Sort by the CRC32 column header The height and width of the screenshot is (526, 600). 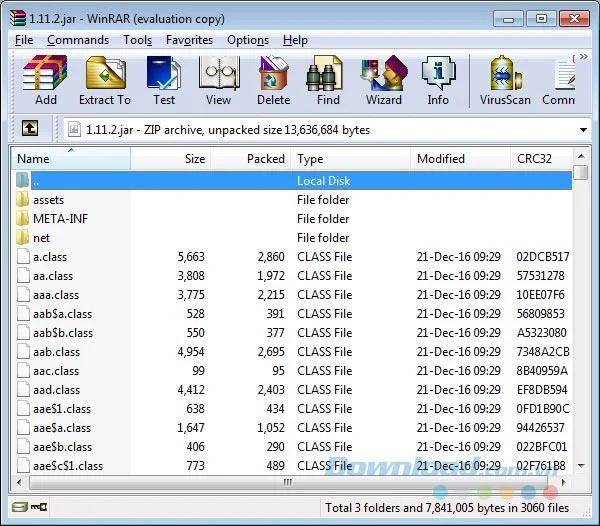click(541, 158)
